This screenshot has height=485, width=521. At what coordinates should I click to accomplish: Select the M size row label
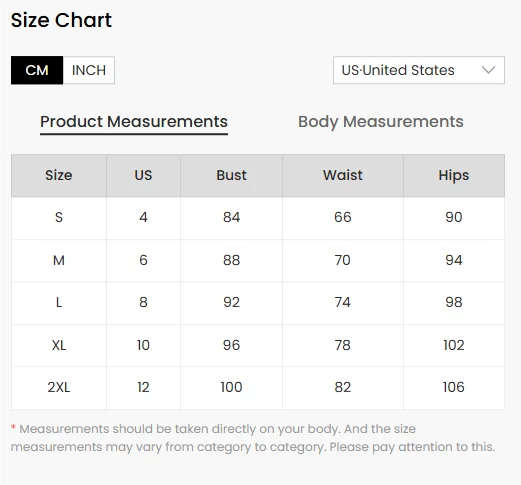pyautogui.click(x=59, y=260)
